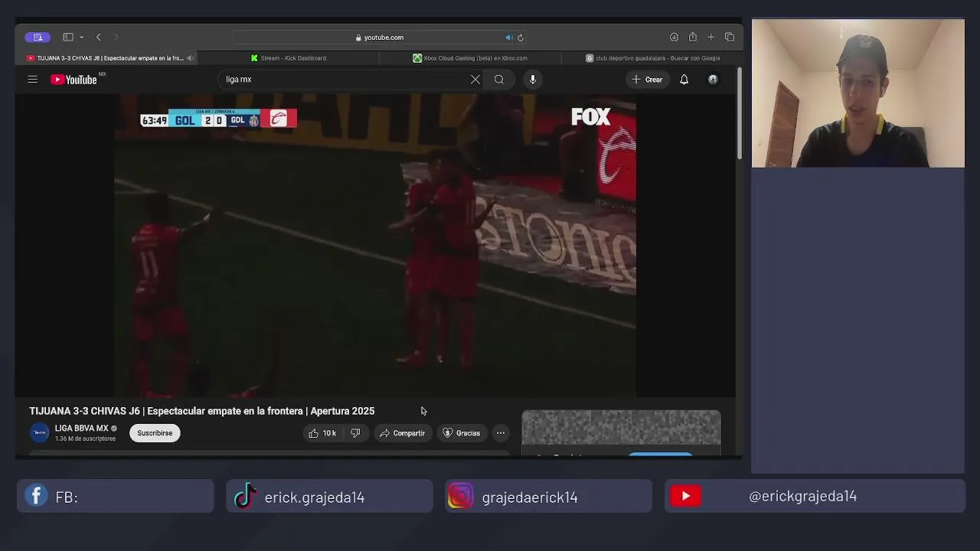Viewport: 980px width, 551px height.
Task: Open the more actions ellipsis menu
Action: tap(501, 433)
